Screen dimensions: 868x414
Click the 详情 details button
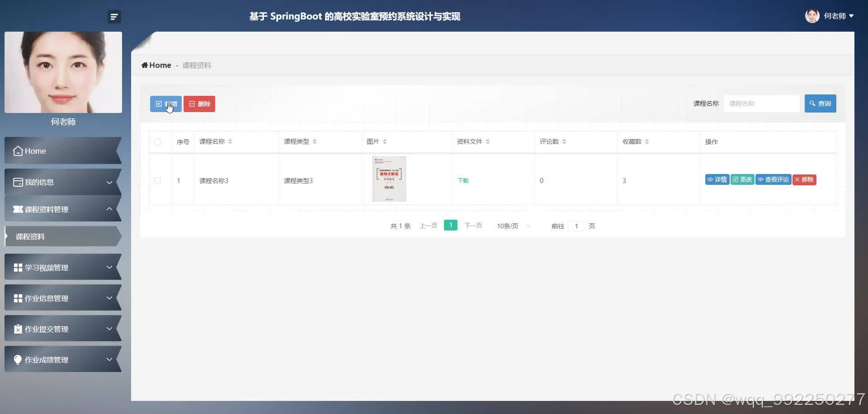(x=717, y=179)
